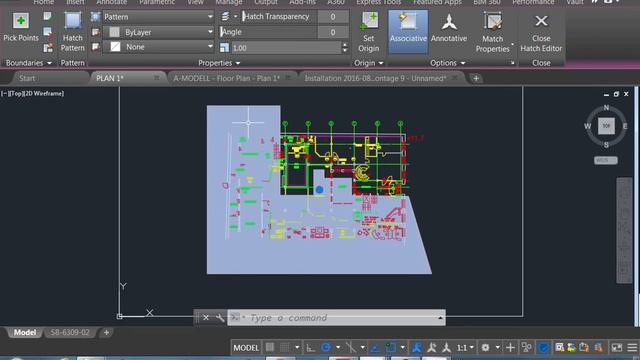This screenshot has width=640, height=360.
Task: Click the hatch type icon beside Pattern
Action: tap(96, 17)
